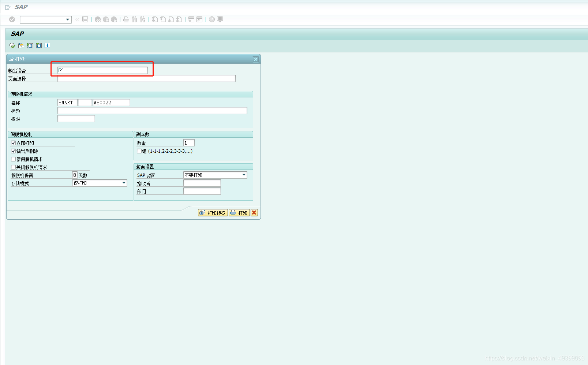Click the SAP window menu icon
The image size is (588, 365).
click(8, 7)
